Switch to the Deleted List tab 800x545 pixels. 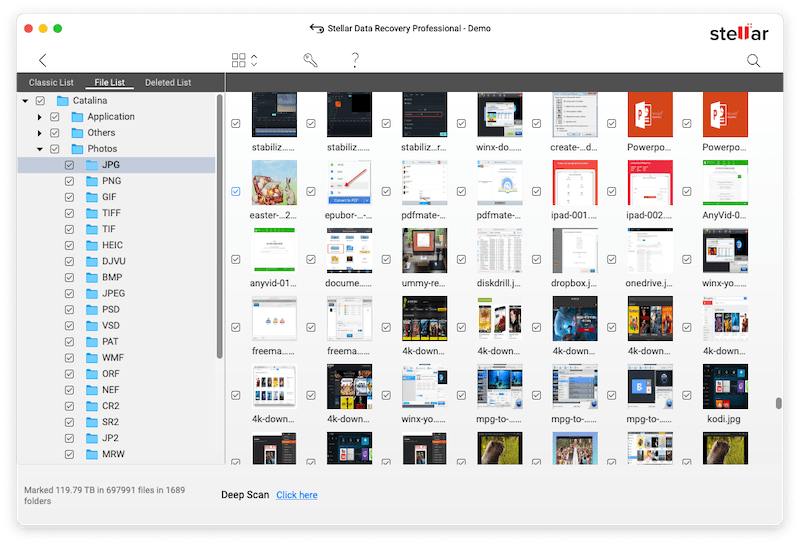pos(167,82)
